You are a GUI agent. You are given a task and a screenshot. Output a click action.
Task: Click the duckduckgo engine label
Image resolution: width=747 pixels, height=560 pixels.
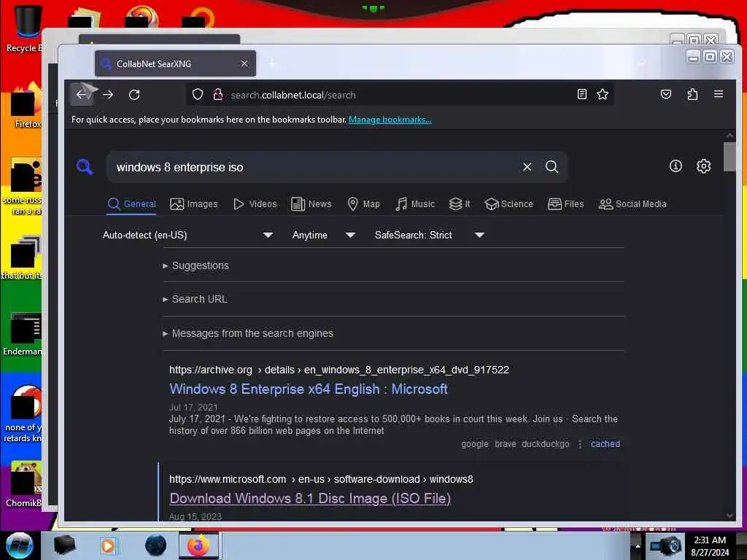click(546, 444)
